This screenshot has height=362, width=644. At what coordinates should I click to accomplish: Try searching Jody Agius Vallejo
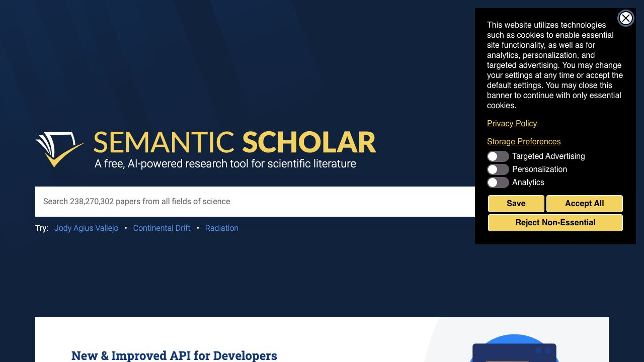pos(87,228)
